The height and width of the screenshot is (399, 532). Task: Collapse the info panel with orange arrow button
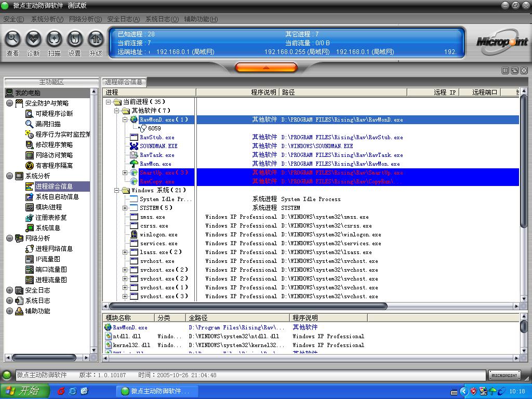[266, 68]
